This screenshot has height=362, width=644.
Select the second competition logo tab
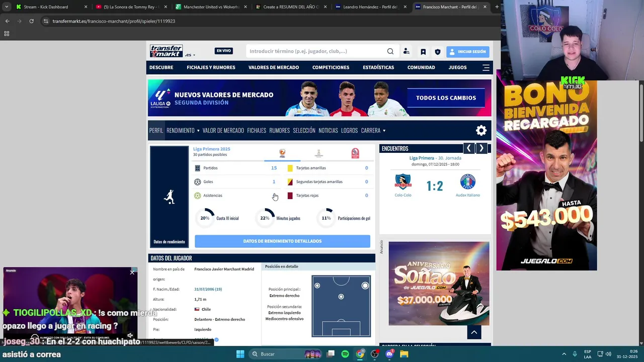click(318, 153)
